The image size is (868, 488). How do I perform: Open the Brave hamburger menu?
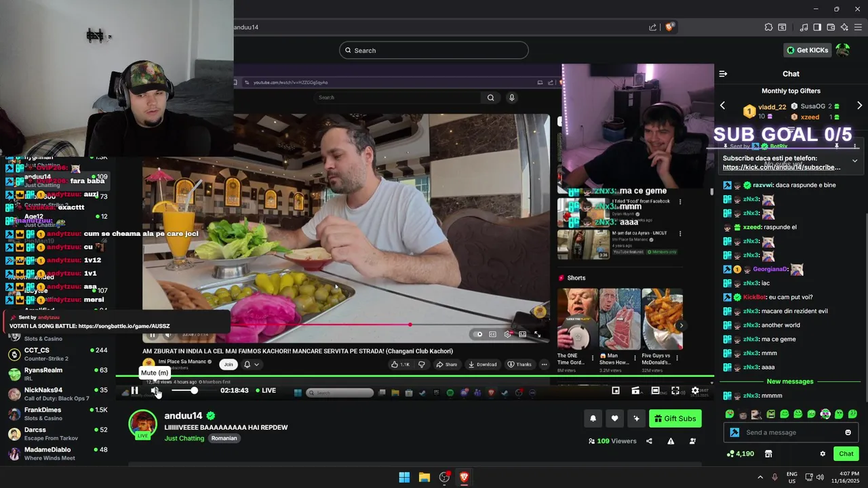click(858, 27)
